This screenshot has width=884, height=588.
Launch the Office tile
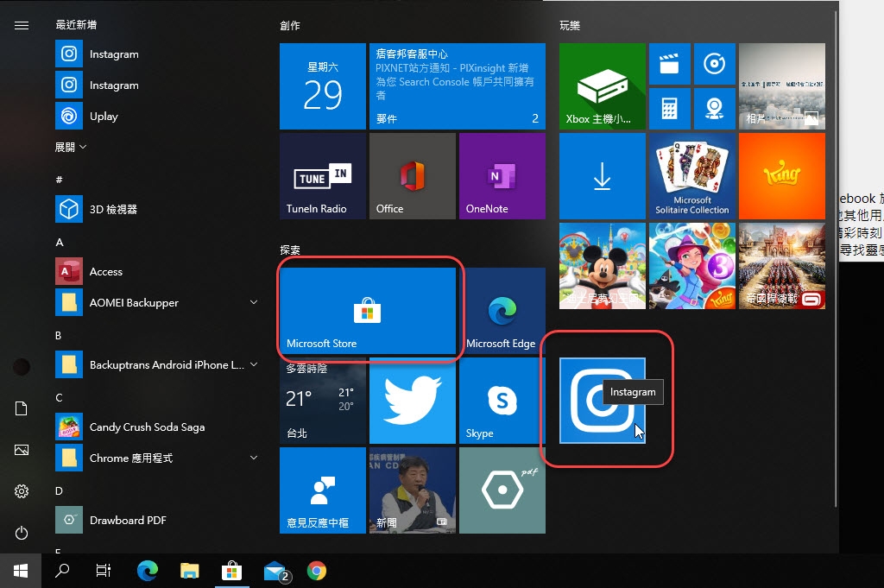click(x=412, y=176)
